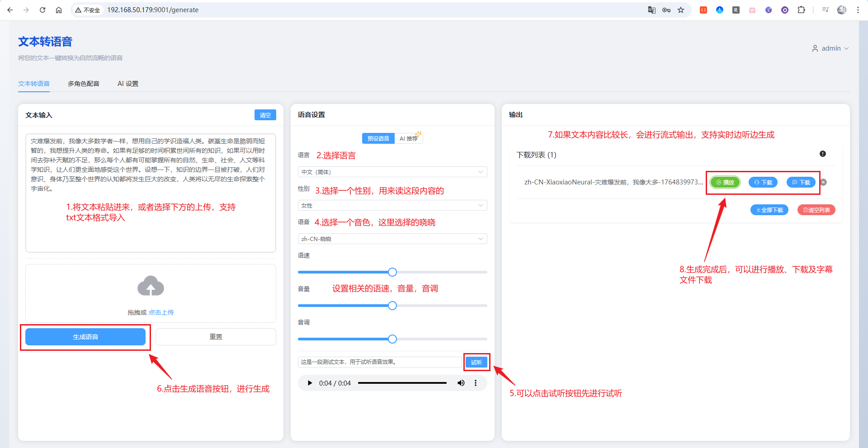Viewport: 868px width, 448px height.
Task: Mute the audio preview player
Action: [461, 383]
